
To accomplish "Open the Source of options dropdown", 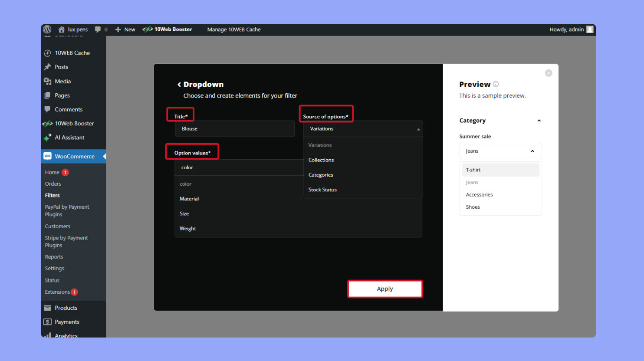I will [363, 128].
